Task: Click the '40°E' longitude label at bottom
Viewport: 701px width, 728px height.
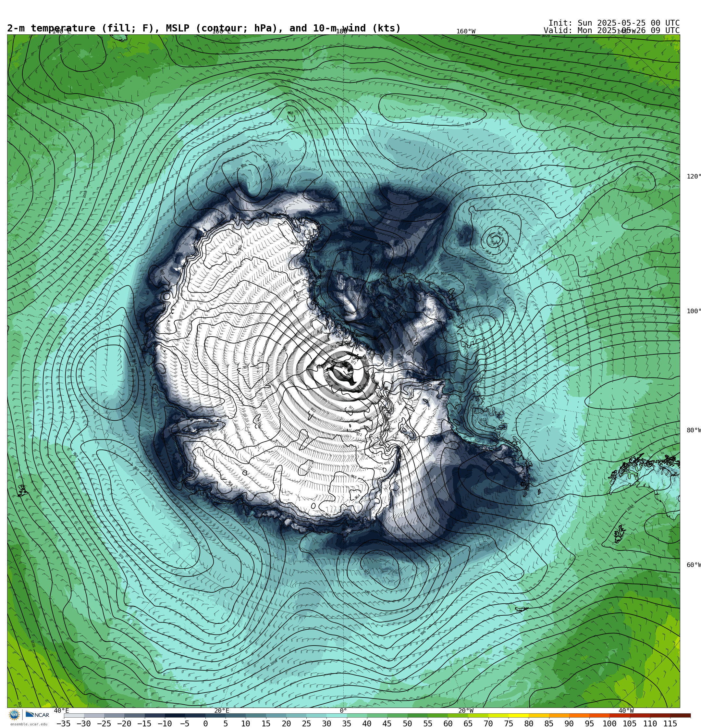Action: tap(61, 710)
